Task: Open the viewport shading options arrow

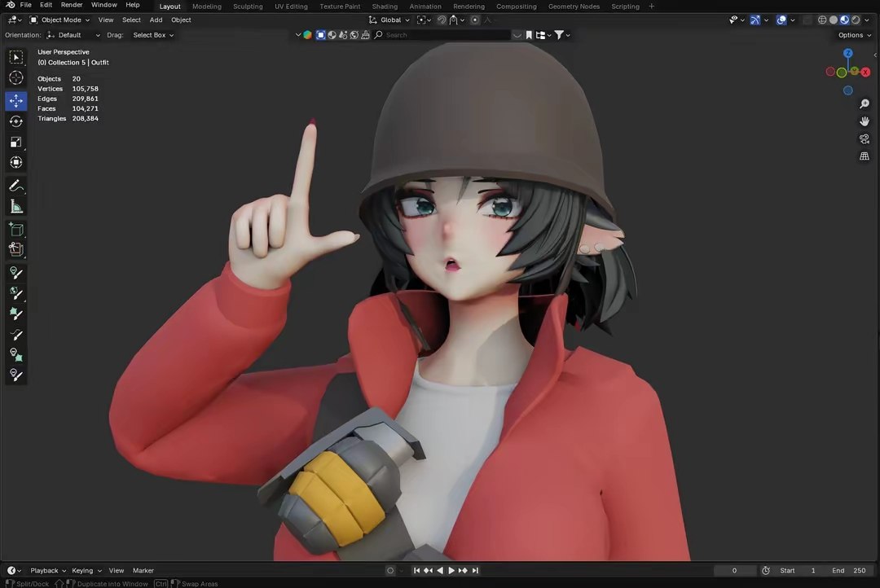Action: pos(867,20)
